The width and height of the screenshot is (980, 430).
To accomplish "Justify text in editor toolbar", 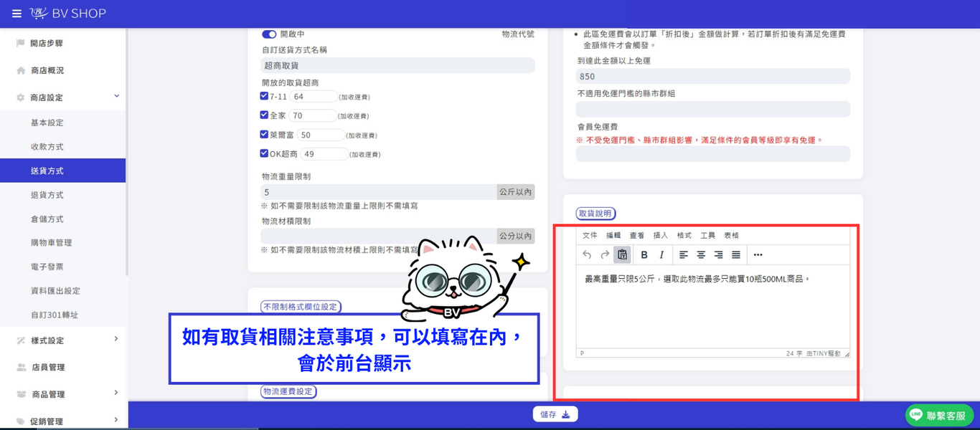I will coord(736,254).
